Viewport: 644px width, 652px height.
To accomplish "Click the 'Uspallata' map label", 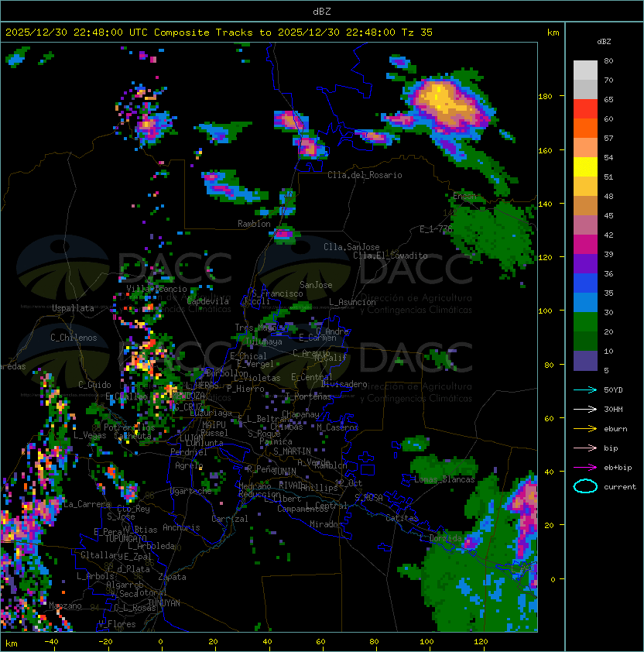I will (73, 308).
